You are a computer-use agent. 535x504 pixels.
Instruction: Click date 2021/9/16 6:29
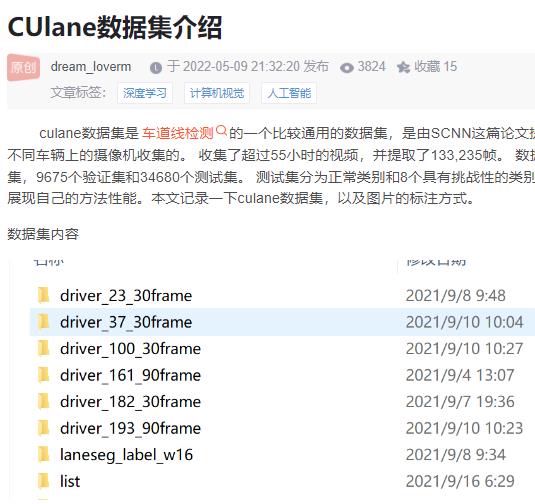coord(460,481)
